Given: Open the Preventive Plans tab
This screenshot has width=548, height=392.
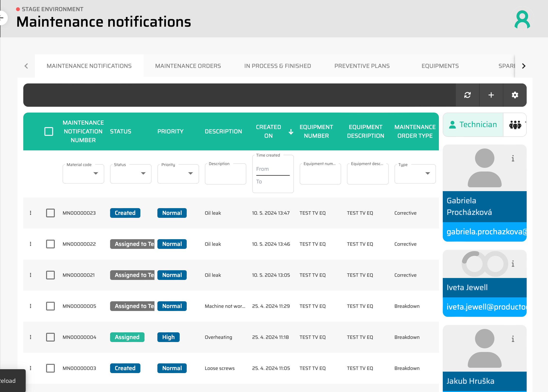Looking at the screenshot, I should click(x=362, y=66).
